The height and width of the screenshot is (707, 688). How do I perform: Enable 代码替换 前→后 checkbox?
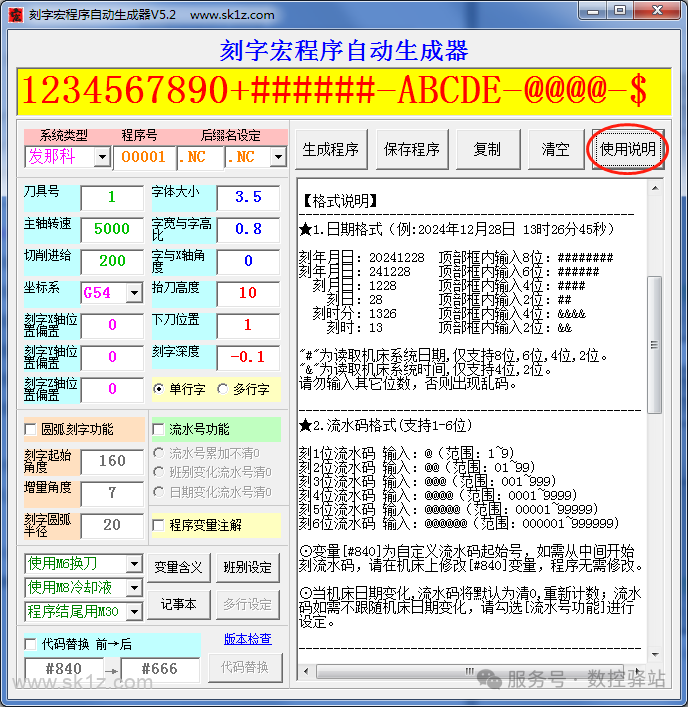(30, 644)
